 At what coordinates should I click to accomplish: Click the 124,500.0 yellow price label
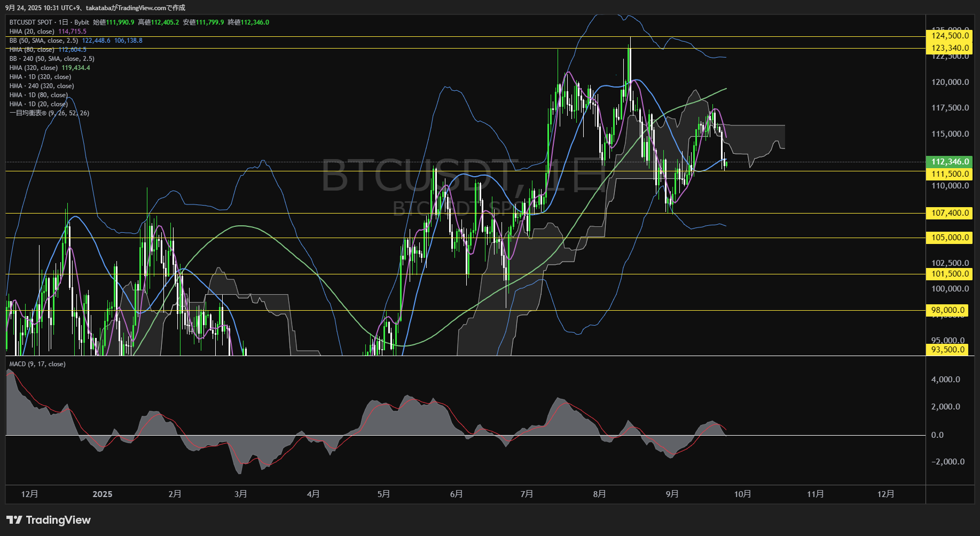(950, 36)
